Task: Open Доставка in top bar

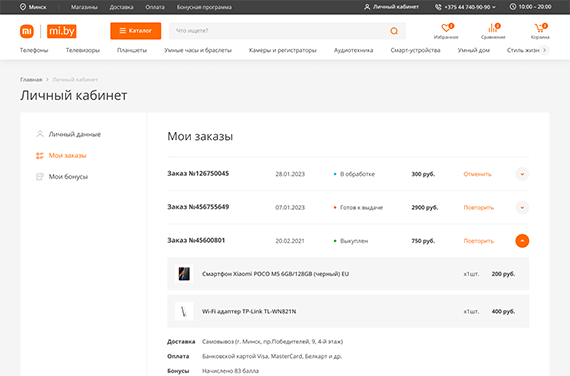Action: [x=121, y=7]
